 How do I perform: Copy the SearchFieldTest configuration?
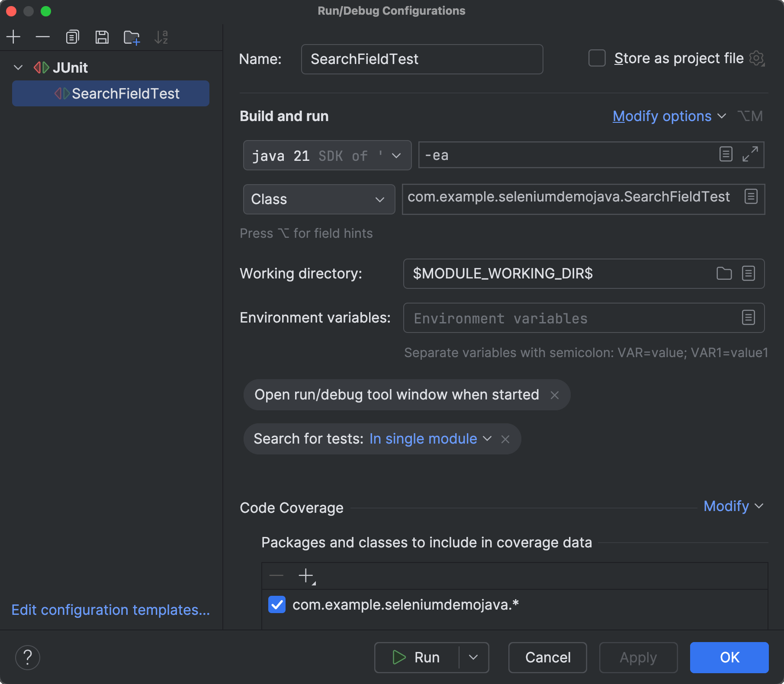pos(72,37)
